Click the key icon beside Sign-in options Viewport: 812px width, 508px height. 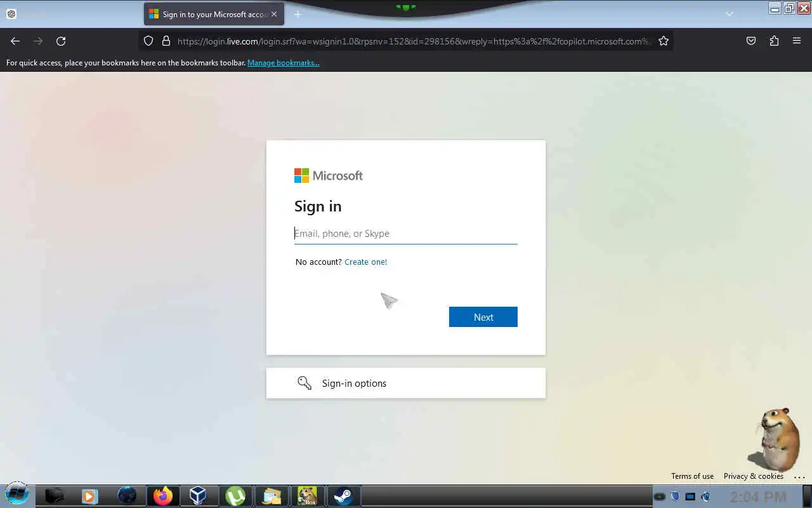click(304, 383)
